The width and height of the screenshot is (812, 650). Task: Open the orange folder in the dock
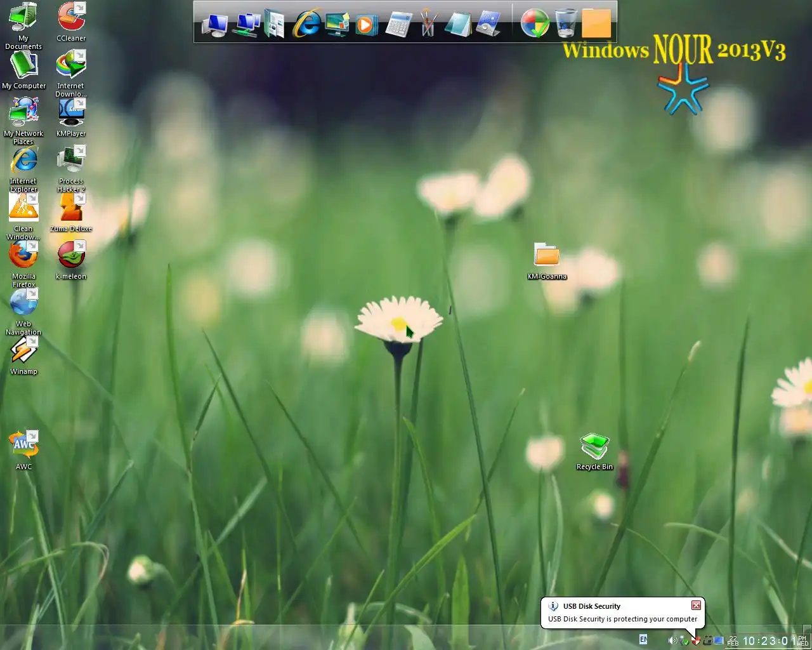[x=596, y=23]
